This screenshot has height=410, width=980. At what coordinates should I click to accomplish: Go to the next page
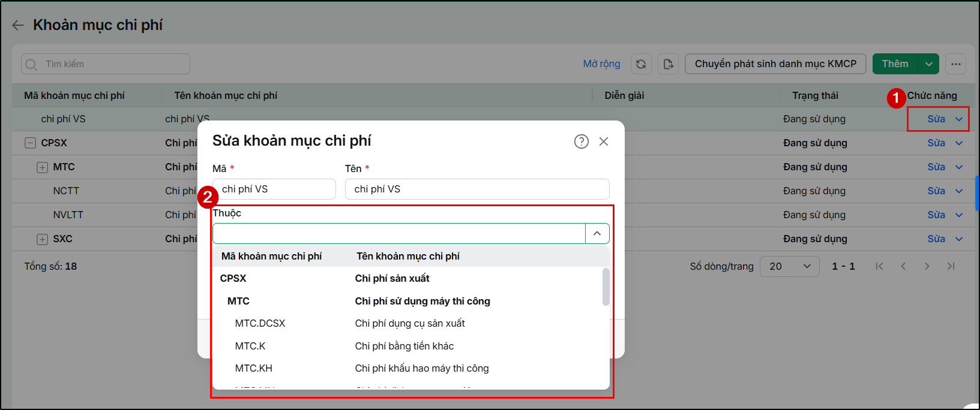927,266
